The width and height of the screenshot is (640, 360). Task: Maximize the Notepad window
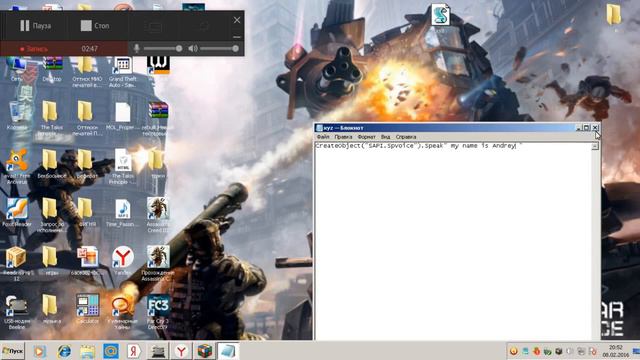pos(587,128)
